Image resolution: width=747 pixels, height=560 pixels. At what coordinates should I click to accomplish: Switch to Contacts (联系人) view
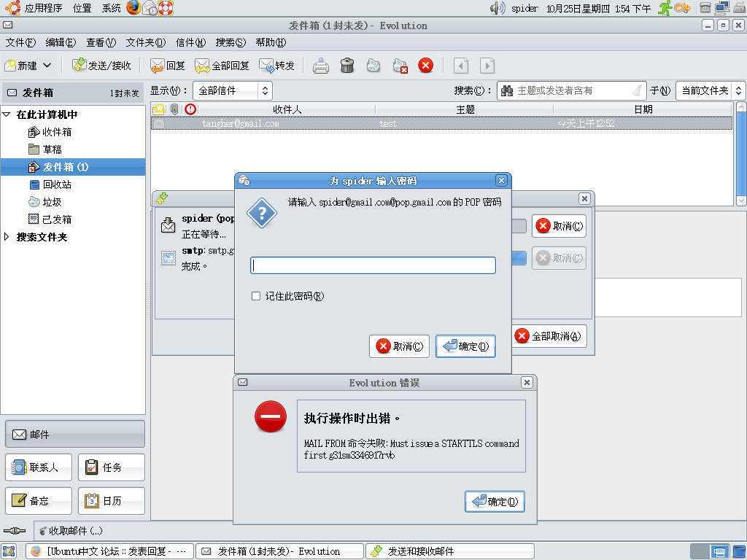point(39,467)
